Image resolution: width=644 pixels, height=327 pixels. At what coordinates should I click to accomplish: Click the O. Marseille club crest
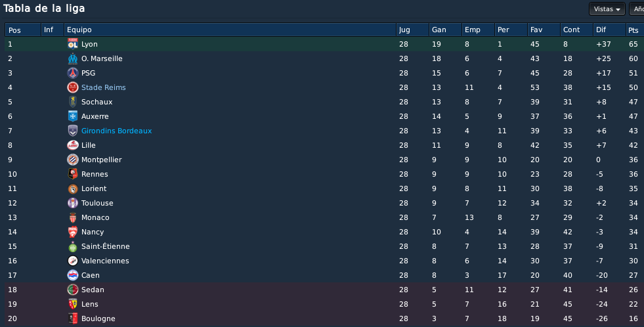73,58
